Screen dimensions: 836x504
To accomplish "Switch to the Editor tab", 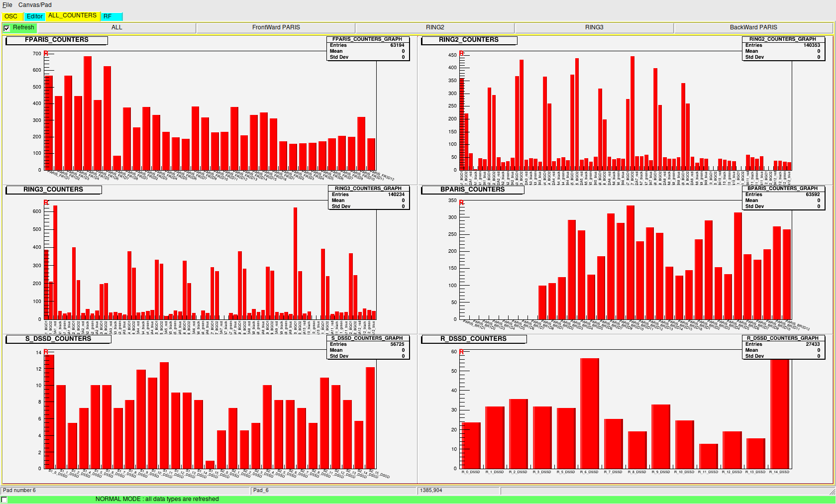I will 34,16.
